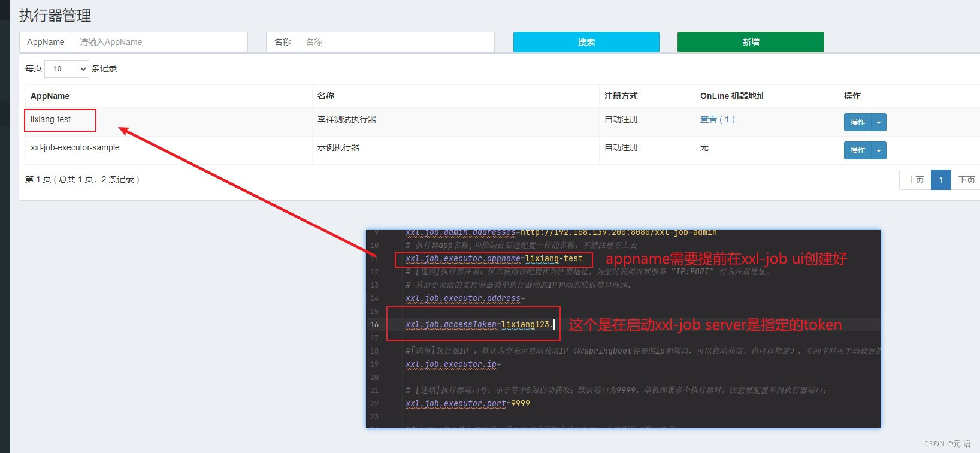
Task: Click the 名称 label beside the search field
Action: 282,42
